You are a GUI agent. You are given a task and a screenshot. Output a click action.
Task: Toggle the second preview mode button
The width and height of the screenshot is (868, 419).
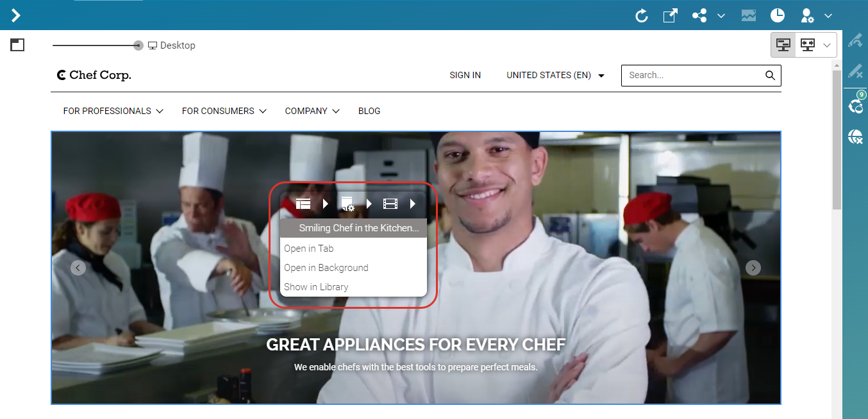[807, 45]
